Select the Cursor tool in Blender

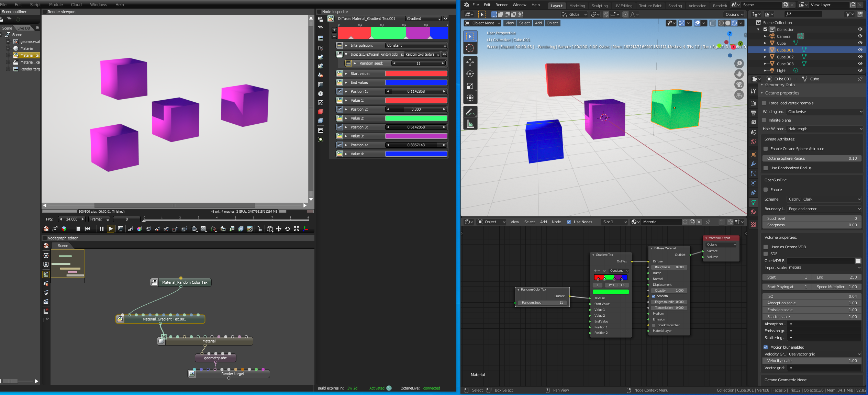(x=470, y=48)
